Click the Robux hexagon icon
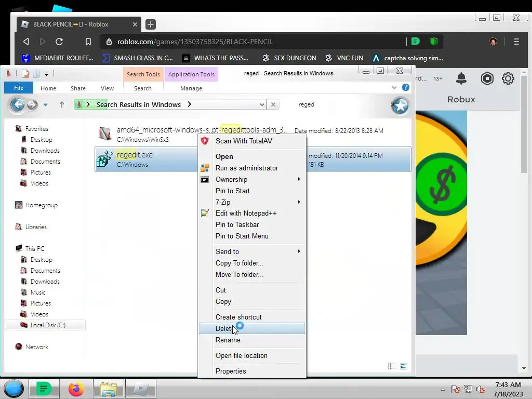Image resolution: width=532 pixels, height=399 pixels. [487, 78]
